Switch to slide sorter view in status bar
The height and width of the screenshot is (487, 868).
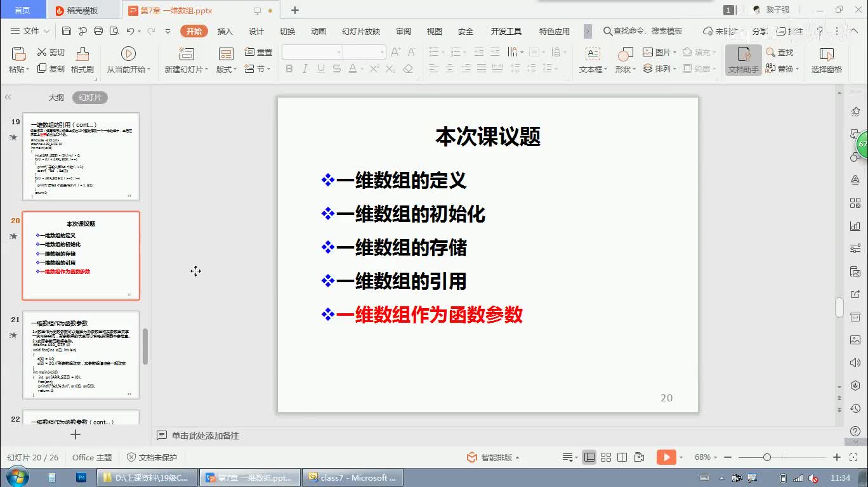606,457
